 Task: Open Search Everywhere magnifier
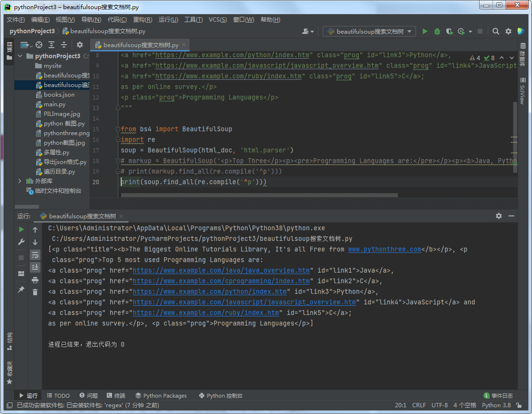pos(496,32)
